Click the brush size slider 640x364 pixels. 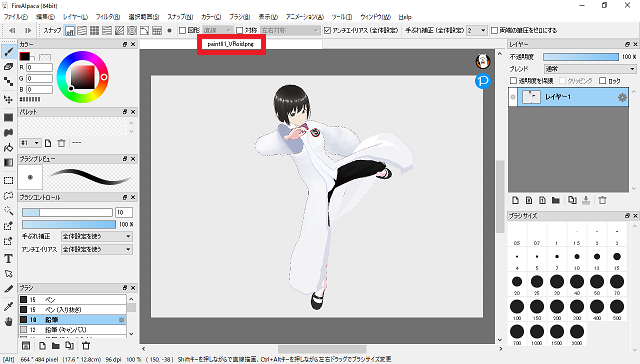pos(67,212)
